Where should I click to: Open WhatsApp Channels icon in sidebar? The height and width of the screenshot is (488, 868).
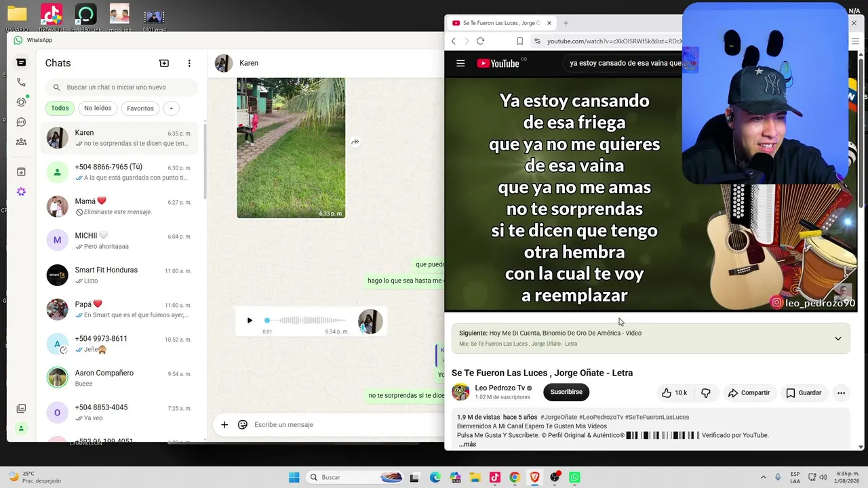pyautogui.click(x=21, y=122)
